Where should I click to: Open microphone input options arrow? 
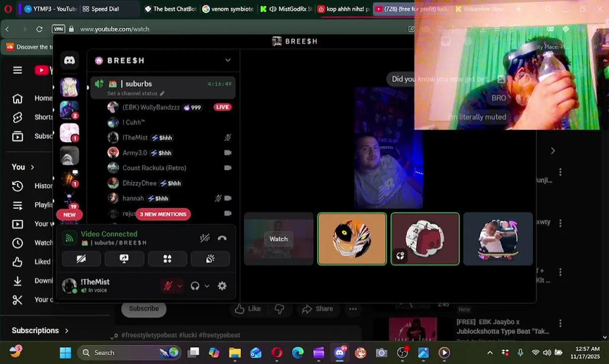(x=180, y=286)
